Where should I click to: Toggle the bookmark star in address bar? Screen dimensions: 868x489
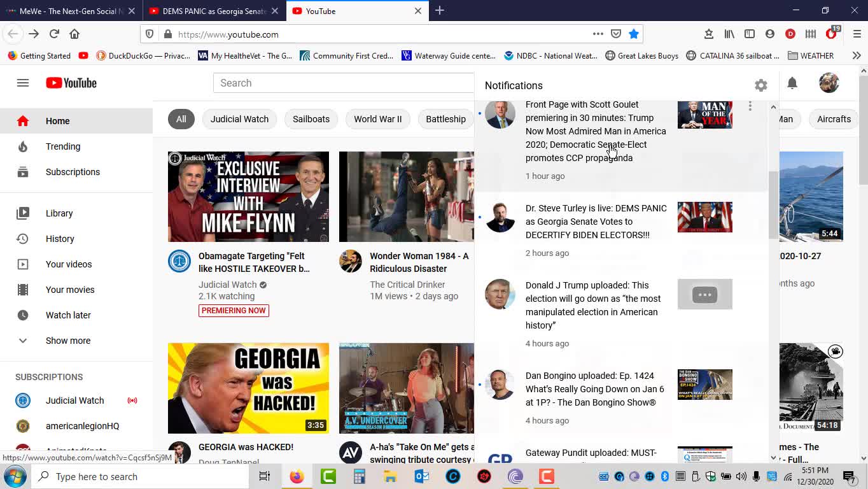(634, 34)
